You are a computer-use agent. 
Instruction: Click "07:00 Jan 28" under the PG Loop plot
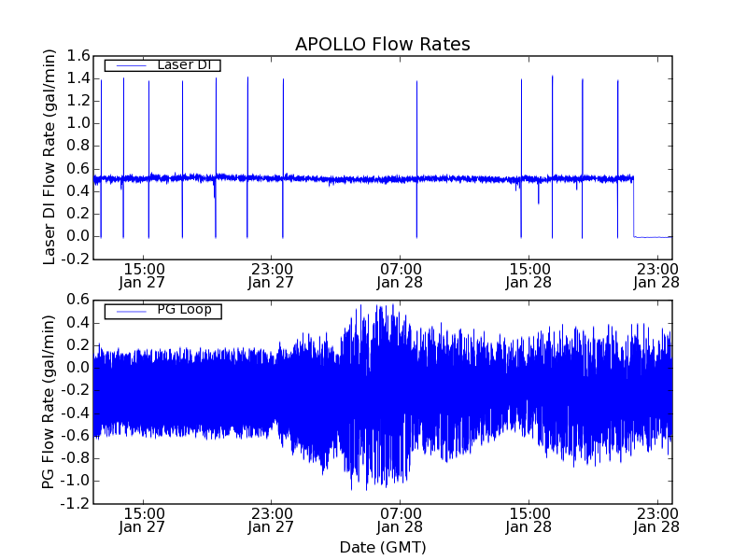click(400, 521)
